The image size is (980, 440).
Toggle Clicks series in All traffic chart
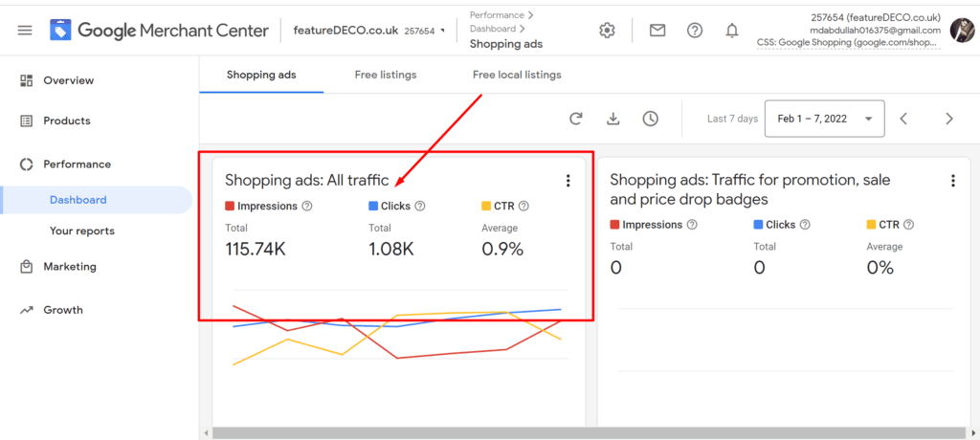point(390,206)
